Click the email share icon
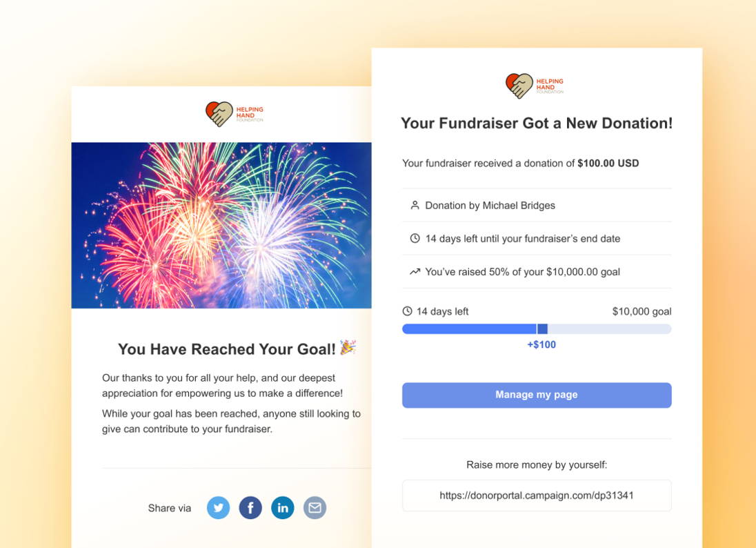Screen dimensions: 756x548 pos(315,508)
